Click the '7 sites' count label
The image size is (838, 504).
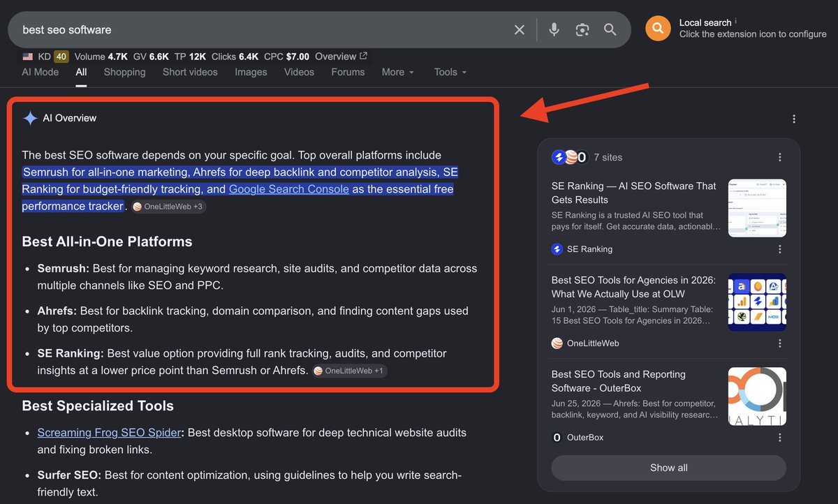click(x=608, y=157)
